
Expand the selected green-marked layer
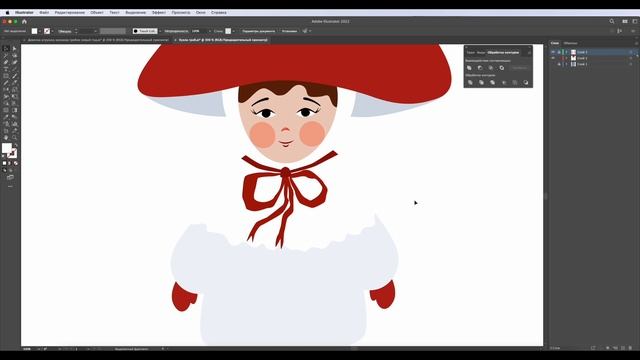[567, 52]
